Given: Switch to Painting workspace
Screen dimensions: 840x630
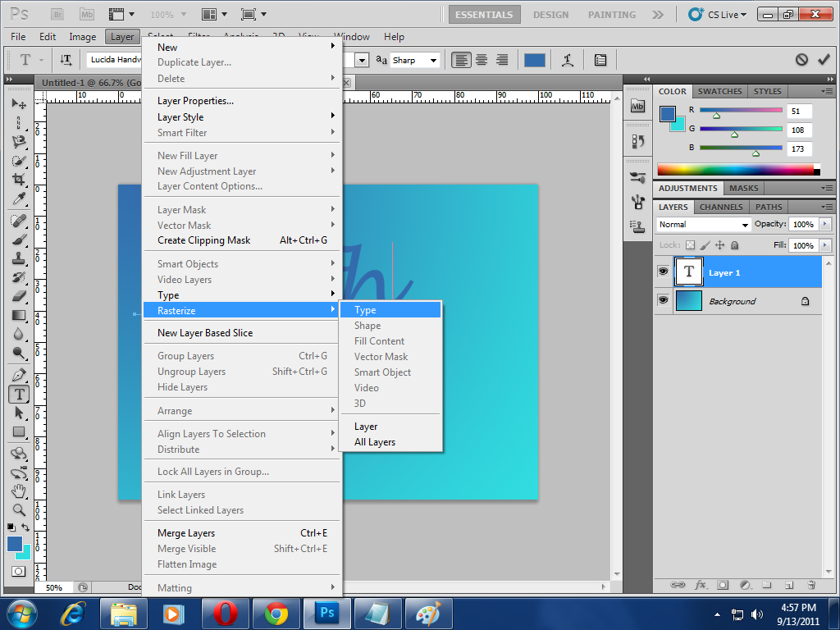Looking at the screenshot, I should pos(612,15).
